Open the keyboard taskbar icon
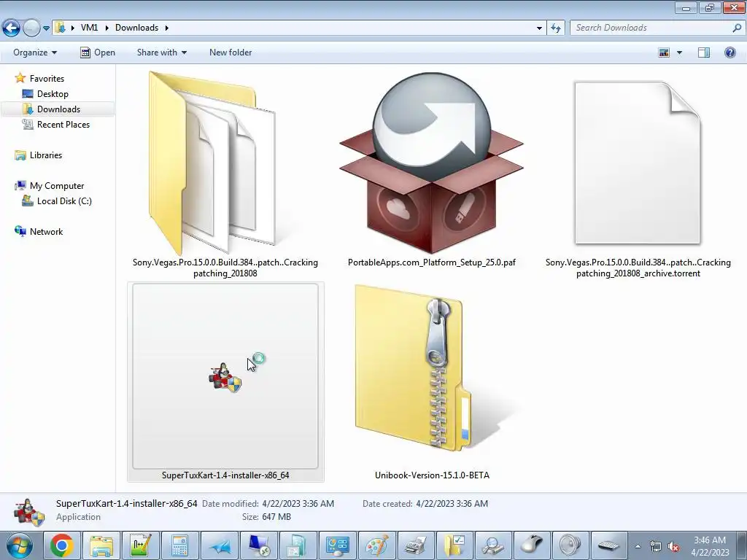The height and width of the screenshot is (560, 747). pos(609,545)
